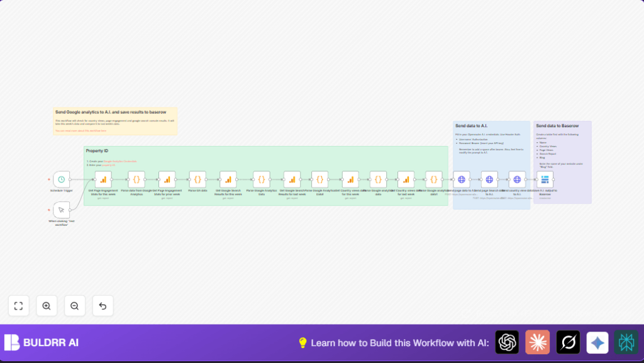Open 'Get Country views data for this week' node
This screenshot has width=644, height=363.
350,179
